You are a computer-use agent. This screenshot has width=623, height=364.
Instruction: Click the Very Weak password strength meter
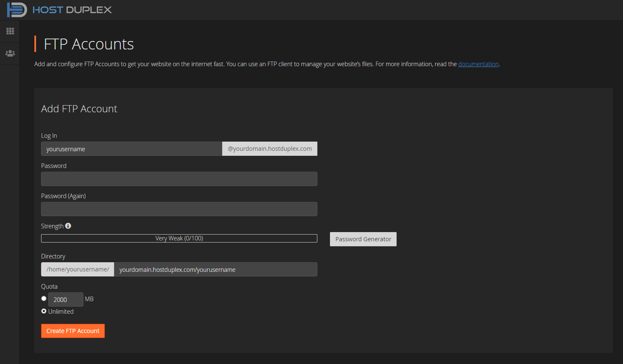[x=179, y=238]
